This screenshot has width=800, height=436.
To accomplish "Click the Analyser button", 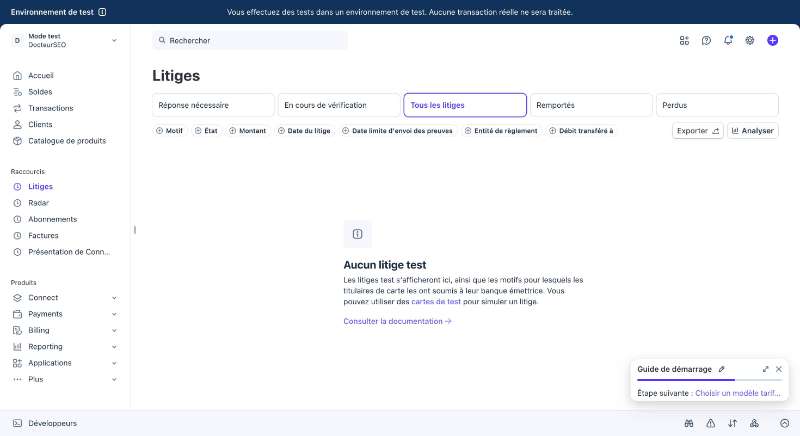I will (x=753, y=131).
